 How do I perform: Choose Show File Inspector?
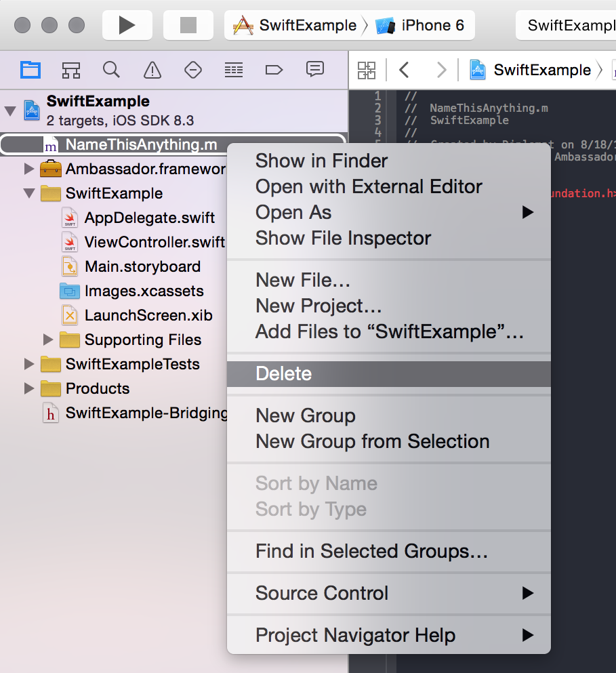coord(389,238)
